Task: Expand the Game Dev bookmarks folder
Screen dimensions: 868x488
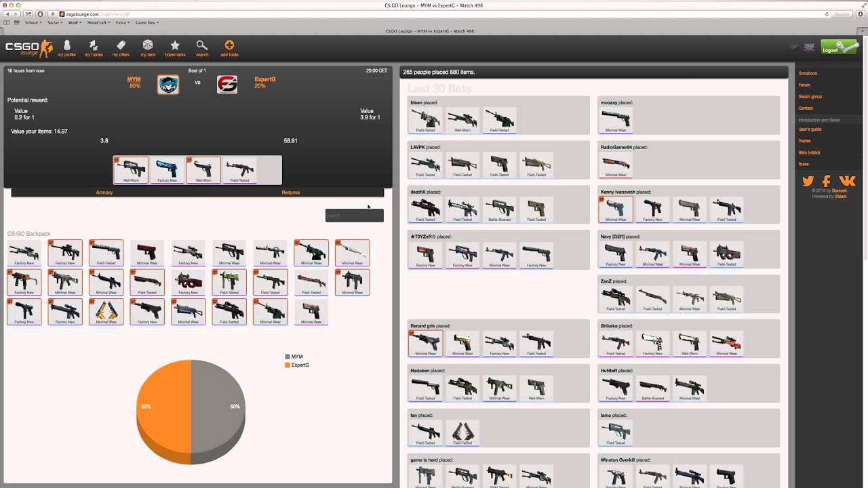Action: tap(147, 22)
